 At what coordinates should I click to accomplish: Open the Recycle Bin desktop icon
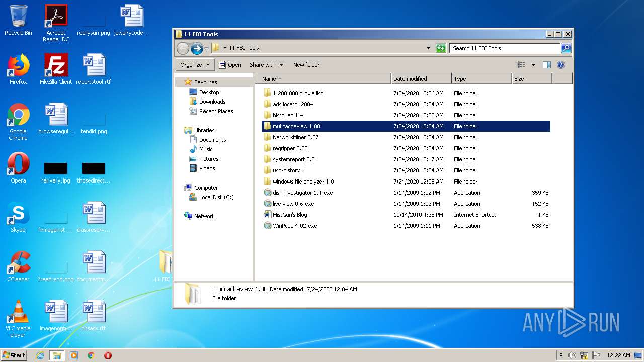(18, 20)
